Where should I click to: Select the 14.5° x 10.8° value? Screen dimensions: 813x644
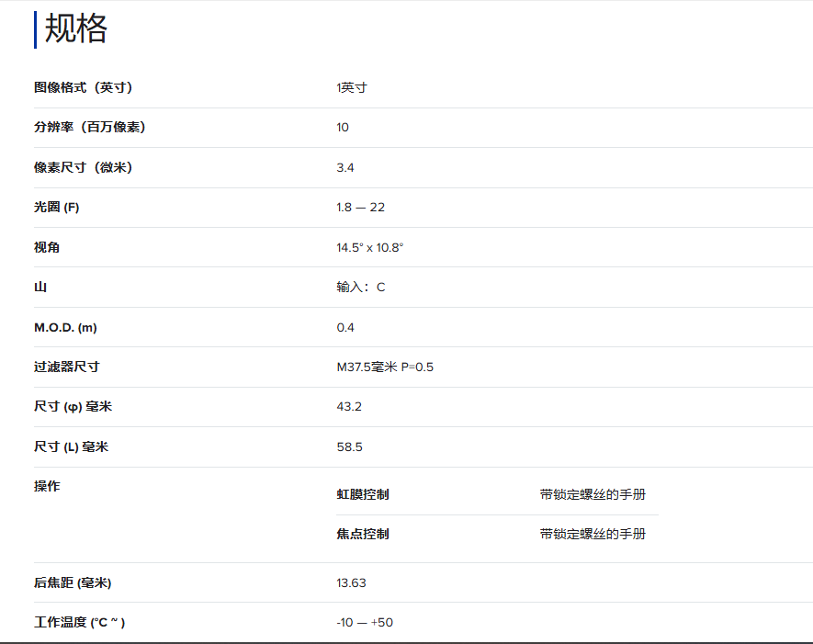[370, 247]
